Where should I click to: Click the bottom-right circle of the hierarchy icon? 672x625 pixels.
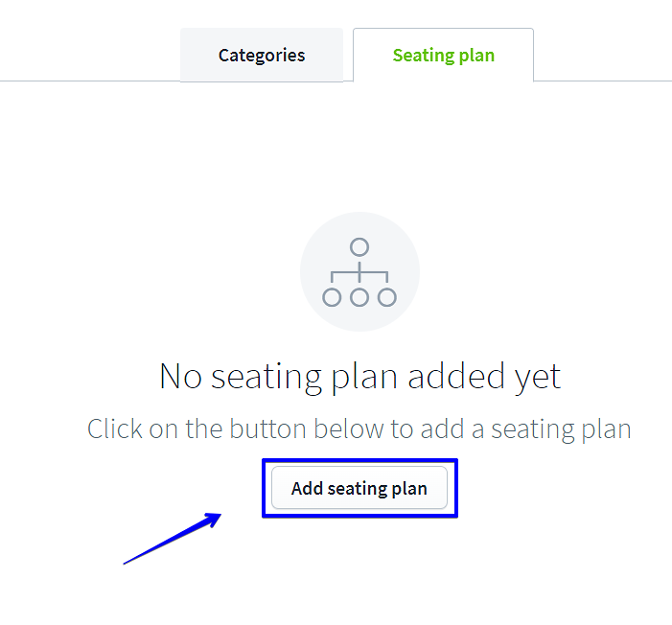click(387, 297)
